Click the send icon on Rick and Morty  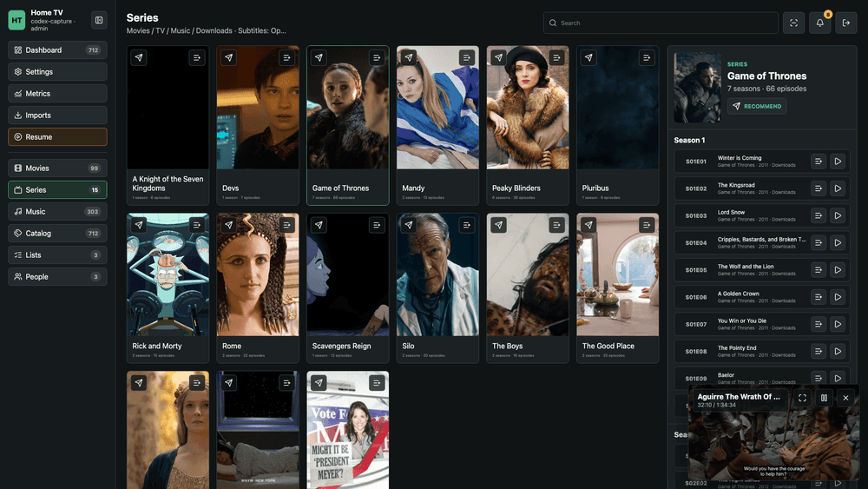pos(139,225)
